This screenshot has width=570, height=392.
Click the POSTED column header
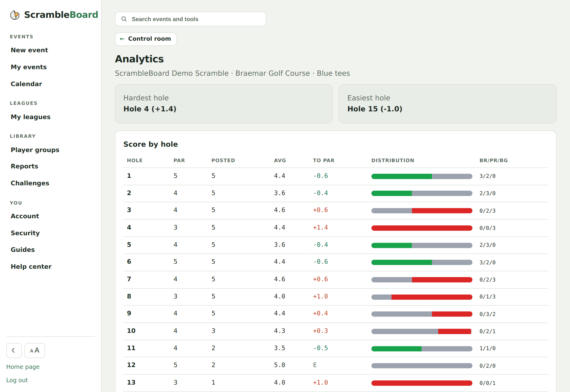(x=223, y=160)
